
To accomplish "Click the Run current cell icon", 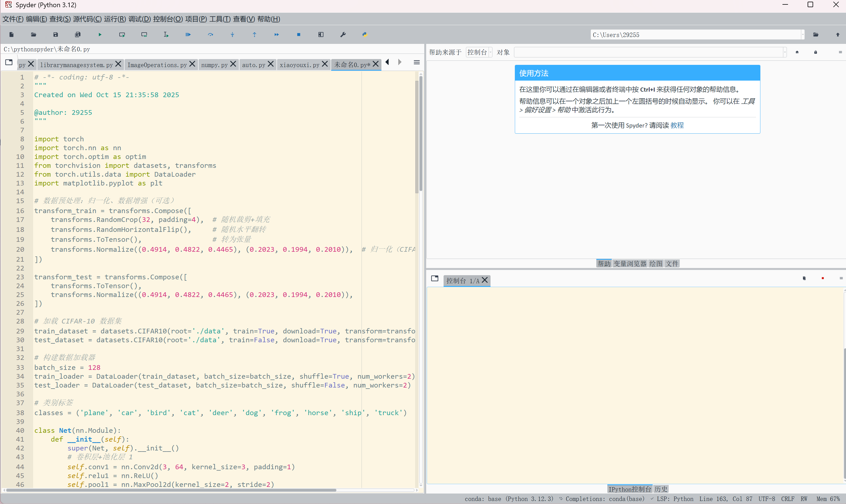I will click(x=122, y=35).
